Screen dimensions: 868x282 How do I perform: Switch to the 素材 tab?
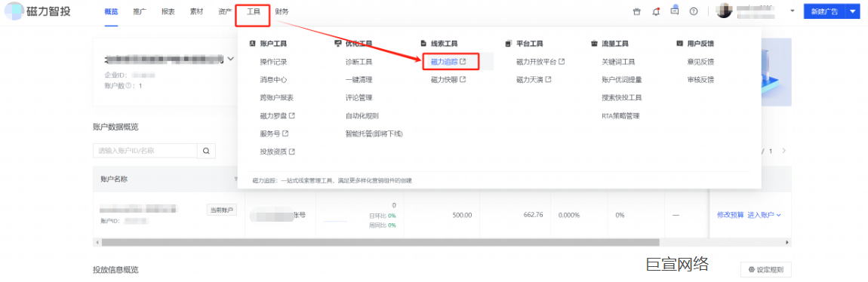click(x=196, y=11)
